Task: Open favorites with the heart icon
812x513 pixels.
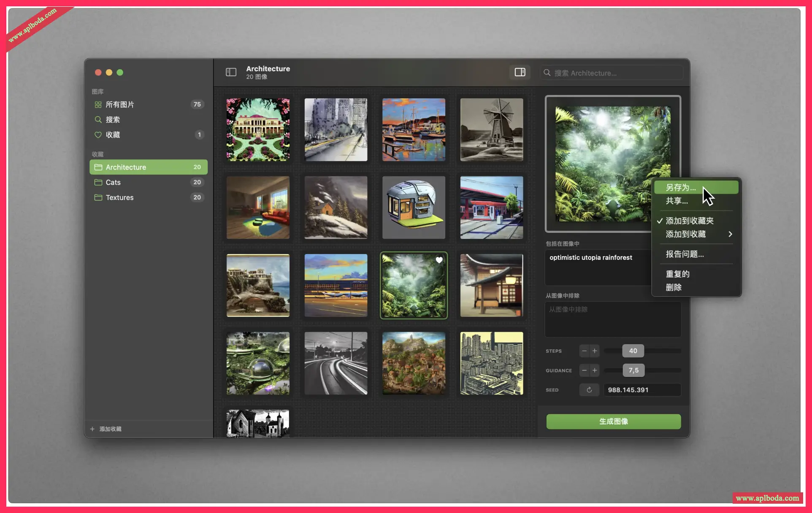Action: click(x=112, y=135)
